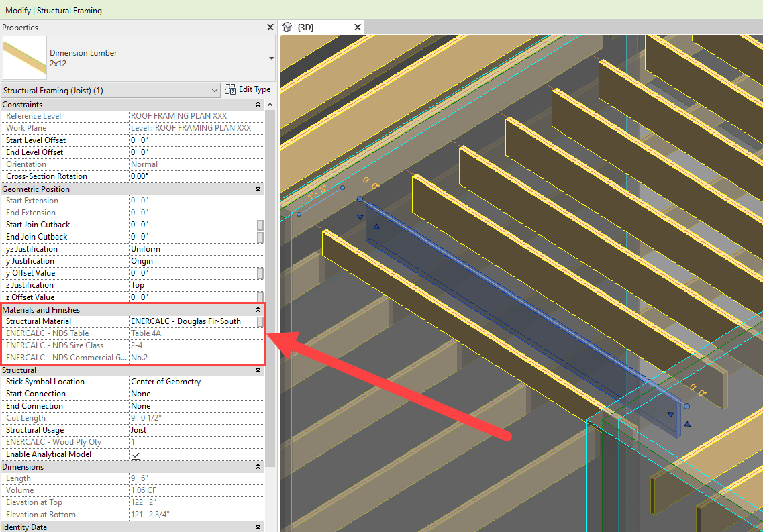
Task: Collapse the Structural section header
Action: 258,370
